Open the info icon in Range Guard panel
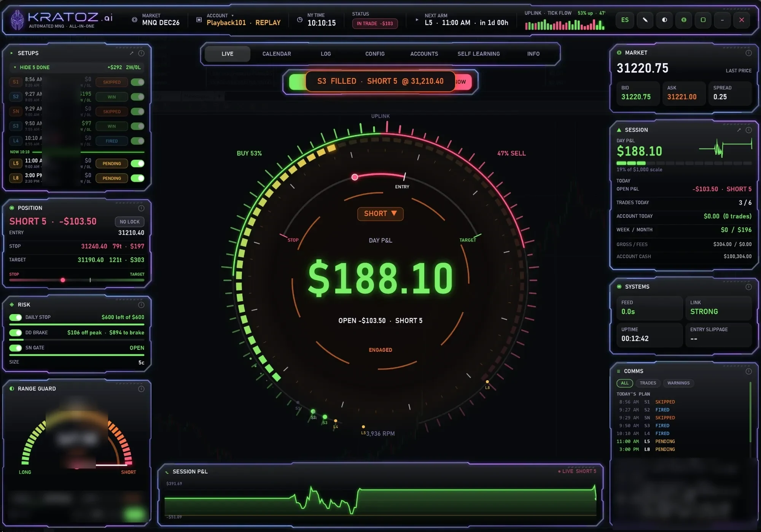Viewport: 761px width, 532px height. [141, 389]
